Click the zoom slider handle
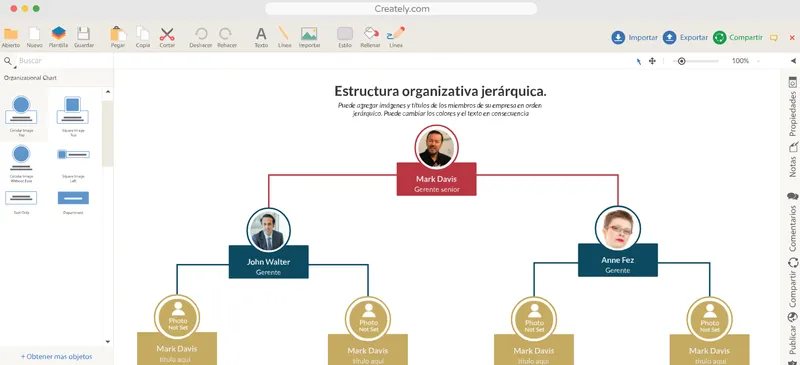The width and height of the screenshot is (800, 365). pyautogui.click(x=681, y=61)
